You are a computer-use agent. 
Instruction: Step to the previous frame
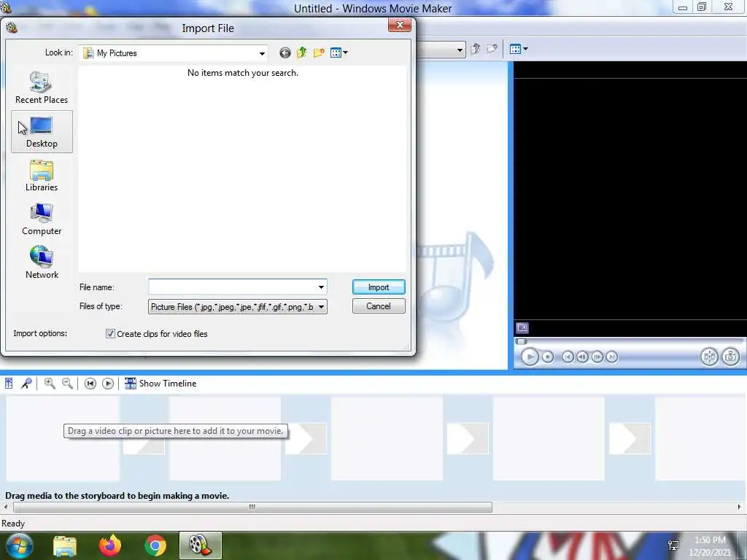582,357
